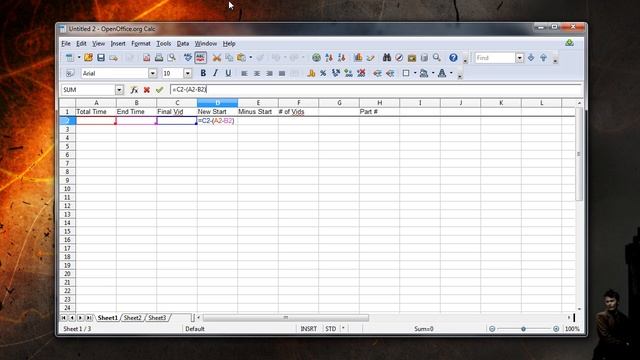Open the Format menu
Screen dimensions: 640x360
[x=141, y=44]
